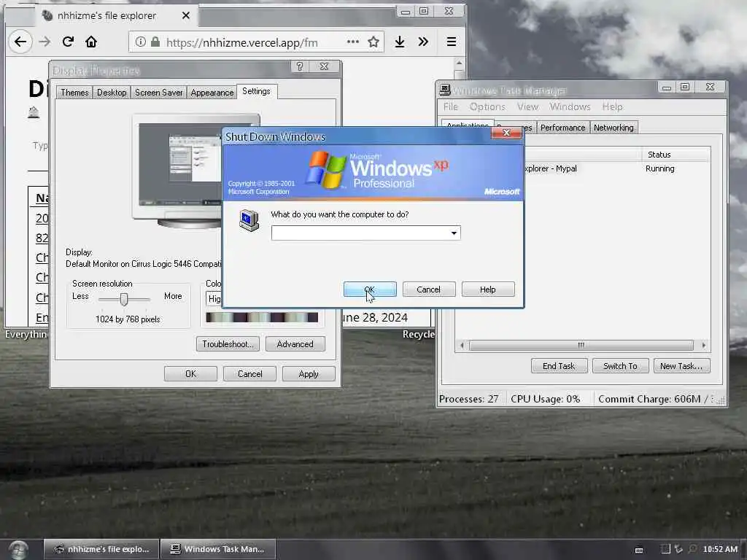Open page actions three-dot menu

point(352,42)
